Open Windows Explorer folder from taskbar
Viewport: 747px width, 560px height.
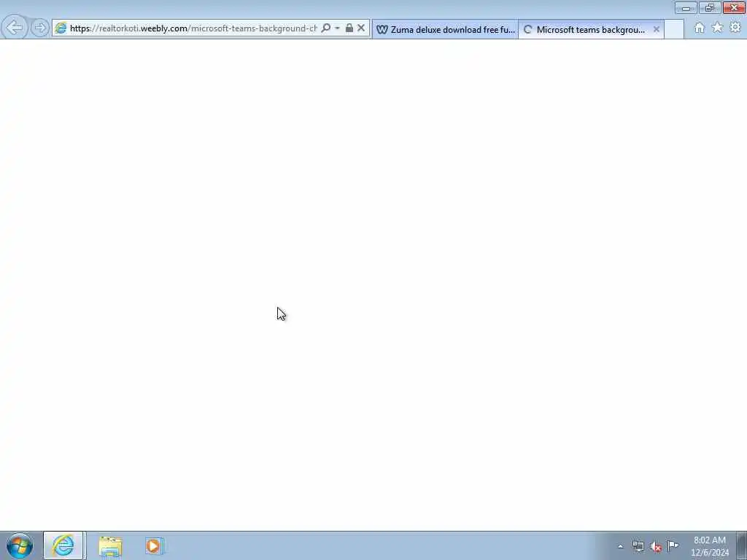point(111,546)
